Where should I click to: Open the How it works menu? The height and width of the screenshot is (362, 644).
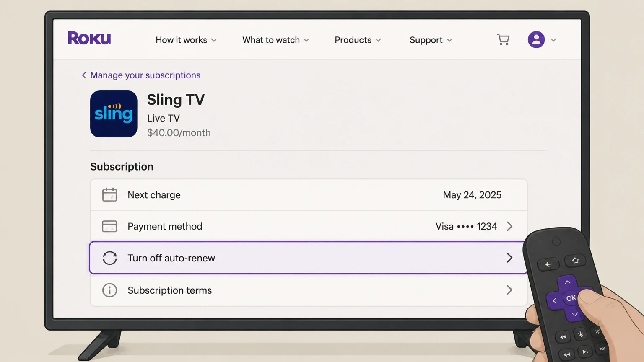(186, 40)
